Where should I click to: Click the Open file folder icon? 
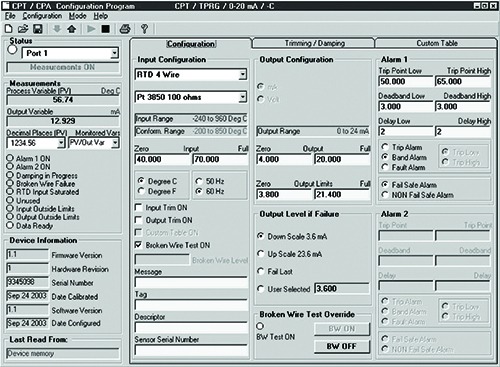click(23, 29)
